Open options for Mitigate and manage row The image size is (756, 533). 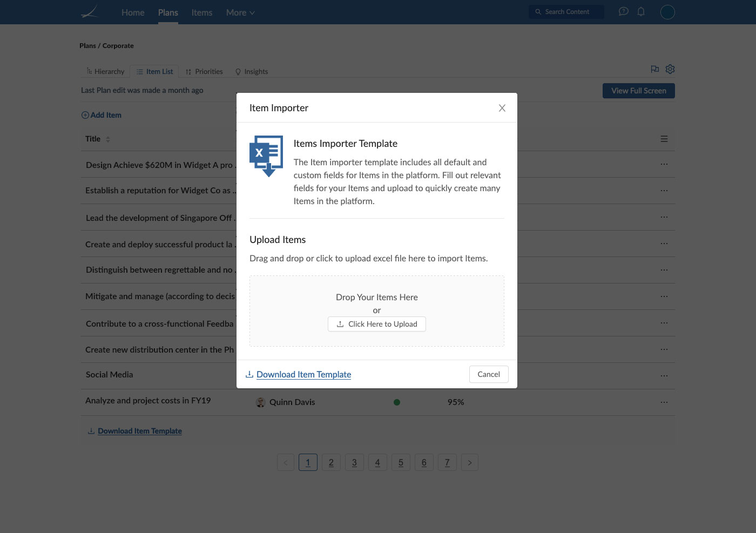click(664, 296)
